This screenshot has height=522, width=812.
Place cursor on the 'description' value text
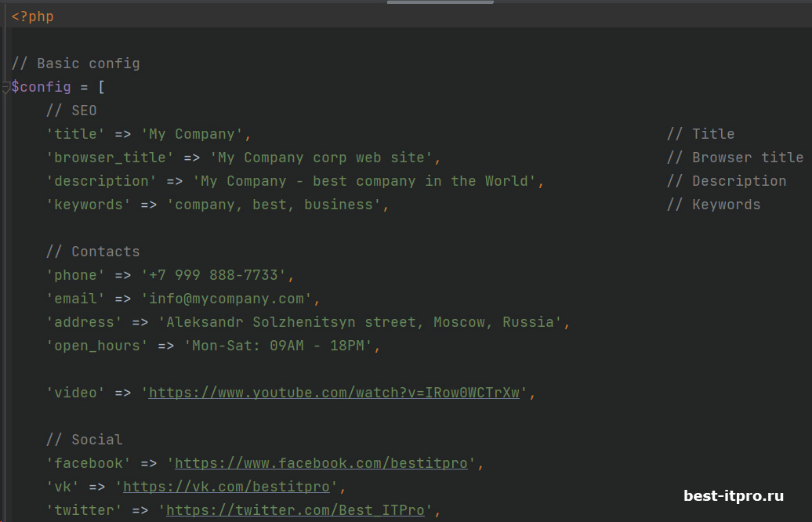[x=368, y=180]
